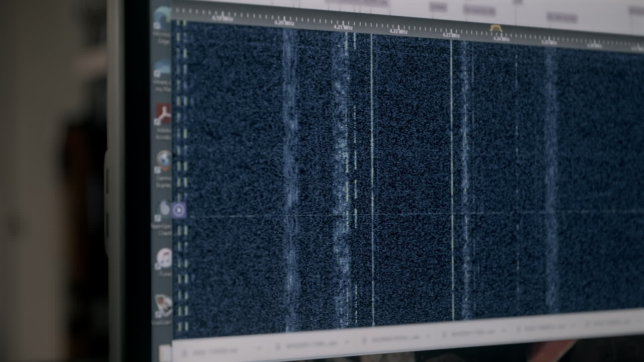Open the iTunes desktop shortcut
This screenshot has width=644, height=362.
click(x=164, y=258)
